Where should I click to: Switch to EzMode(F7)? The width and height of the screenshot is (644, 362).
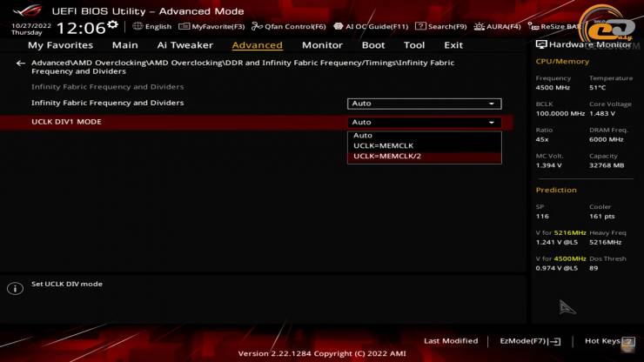pos(530,341)
